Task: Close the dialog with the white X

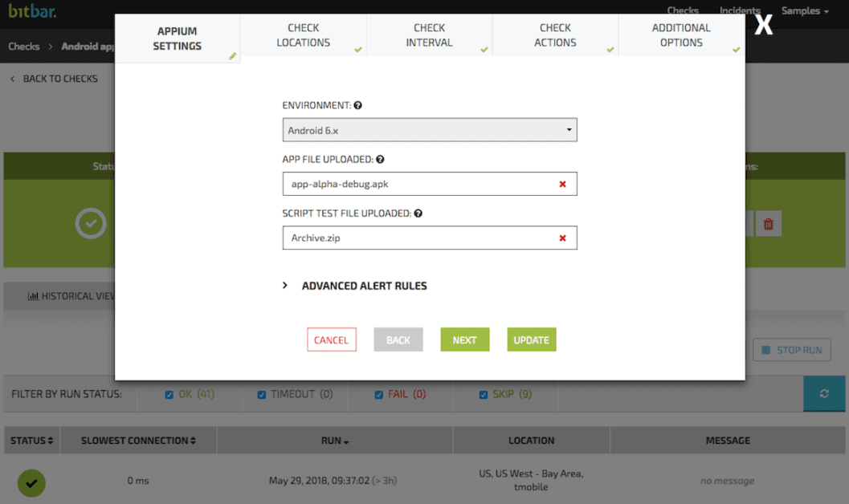Action: (763, 25)
